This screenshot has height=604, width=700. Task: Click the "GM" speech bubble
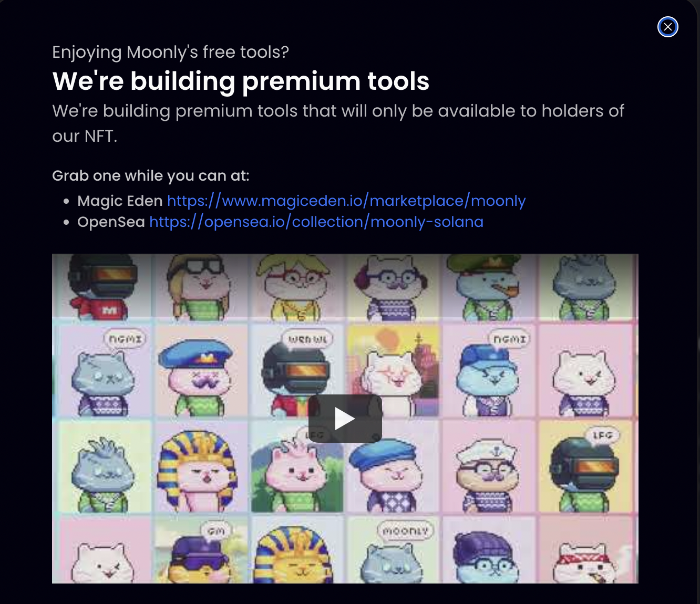click(216, 531)
